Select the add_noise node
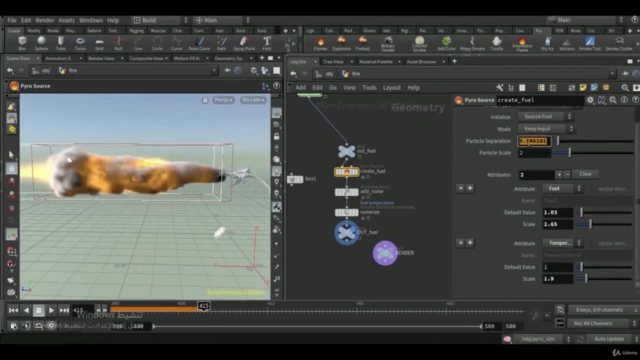 point(347,192)
